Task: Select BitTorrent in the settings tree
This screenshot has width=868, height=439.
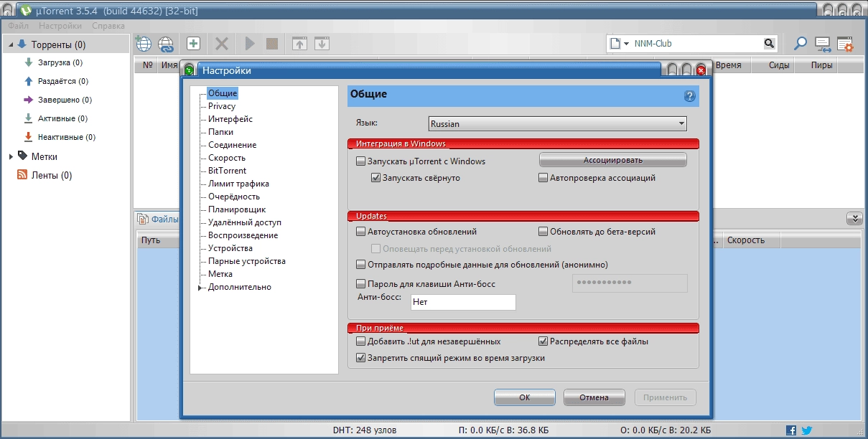Action: pyautogui.click(x=227, y=171)
